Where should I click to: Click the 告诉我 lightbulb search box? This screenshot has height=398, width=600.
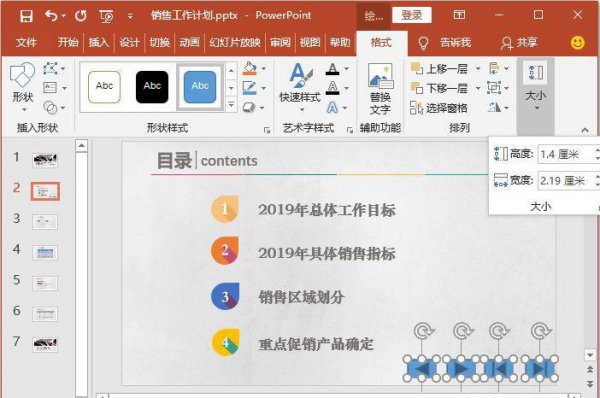pos(444,42)
